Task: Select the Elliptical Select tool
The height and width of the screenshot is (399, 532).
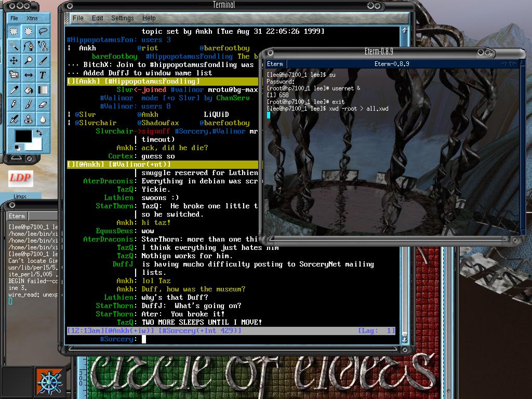Action: pos(29,31)
